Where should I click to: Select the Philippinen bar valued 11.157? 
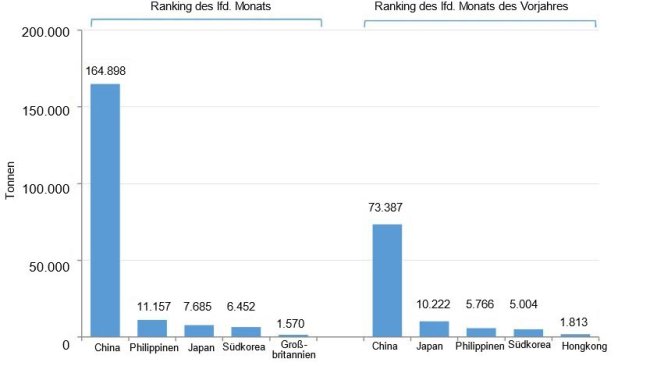152,328
